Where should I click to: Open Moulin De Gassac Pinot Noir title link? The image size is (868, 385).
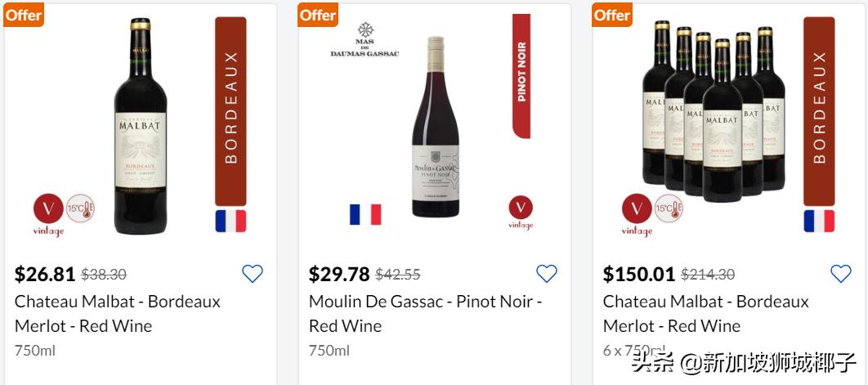pos(425,313)
